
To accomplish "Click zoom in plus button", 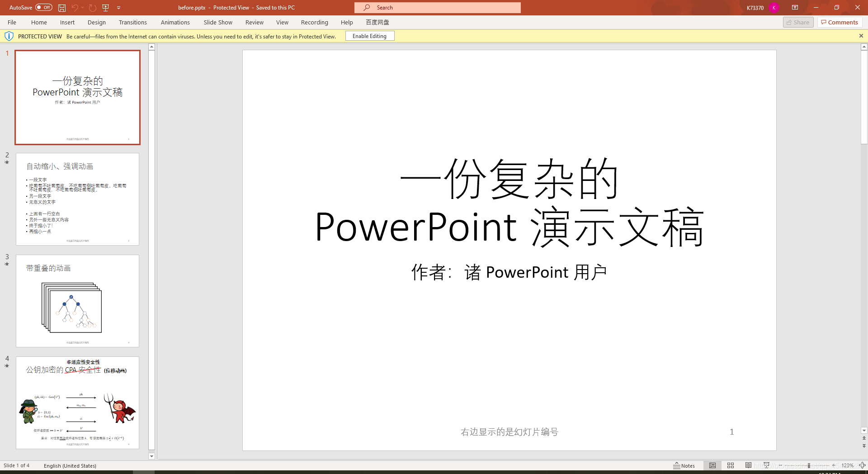I will pyautogui.click(x=834, y=465).
